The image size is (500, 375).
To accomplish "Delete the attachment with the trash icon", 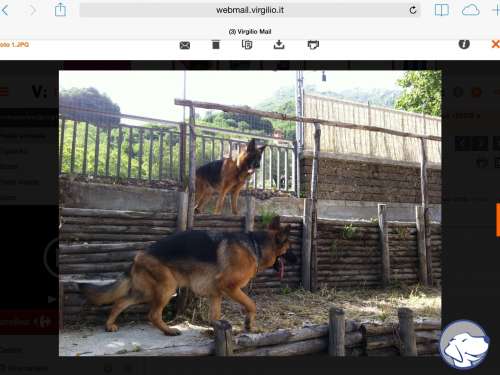I will (216, 44).
